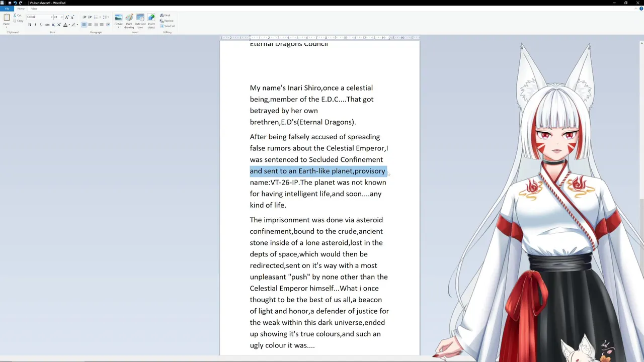Open the highlight color dropdown arrow
This screenshot has width=644, height=362.
coord(77,25)
